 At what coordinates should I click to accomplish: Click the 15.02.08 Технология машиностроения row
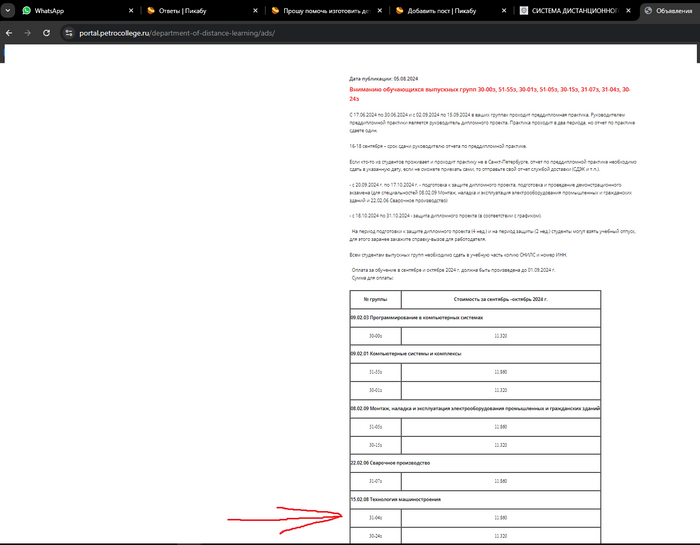(475, 499)
